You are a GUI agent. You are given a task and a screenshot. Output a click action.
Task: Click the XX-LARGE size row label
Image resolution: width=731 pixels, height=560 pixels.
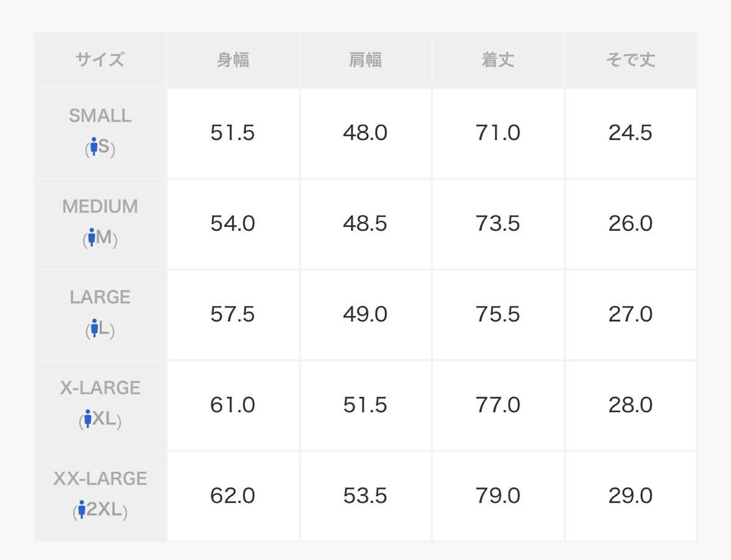pos(100,478)
